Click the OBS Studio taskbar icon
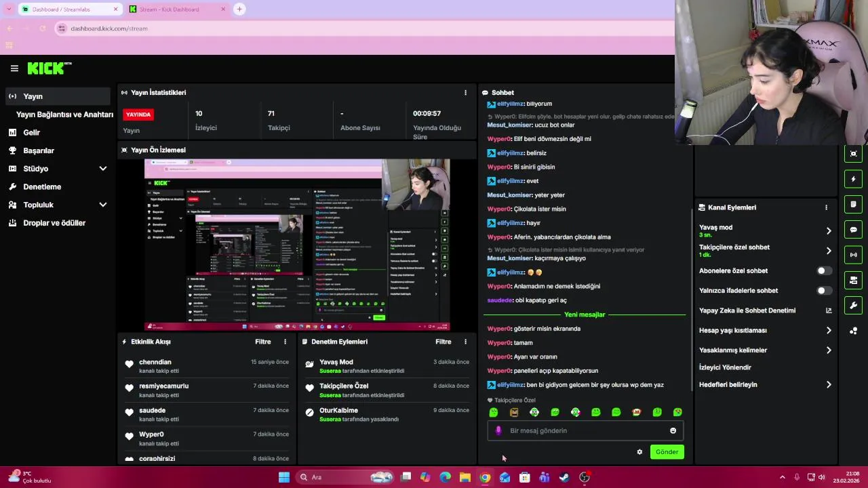The height and width of the screenshot is (488, 868). (585, 477)
